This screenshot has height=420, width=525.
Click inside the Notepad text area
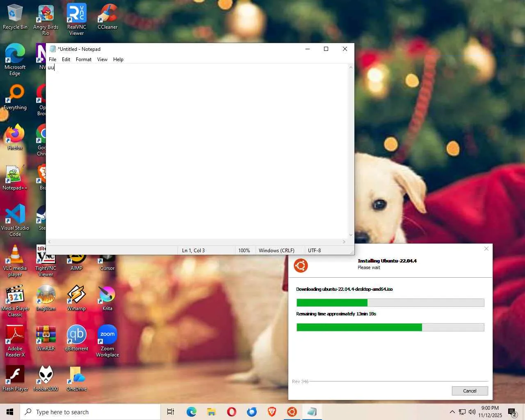point(197,152)
